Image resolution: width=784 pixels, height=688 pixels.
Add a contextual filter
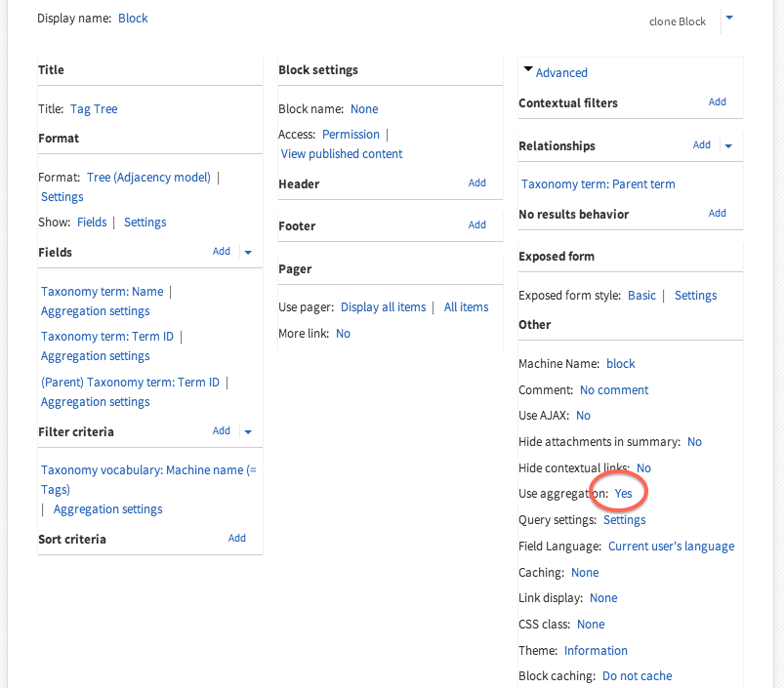(718, 101)
